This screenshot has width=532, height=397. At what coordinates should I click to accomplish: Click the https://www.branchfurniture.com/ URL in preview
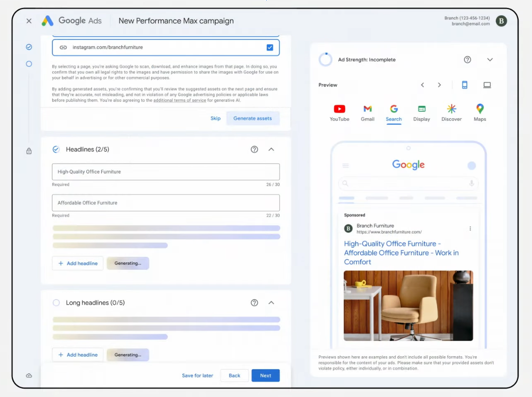[389, 232]
